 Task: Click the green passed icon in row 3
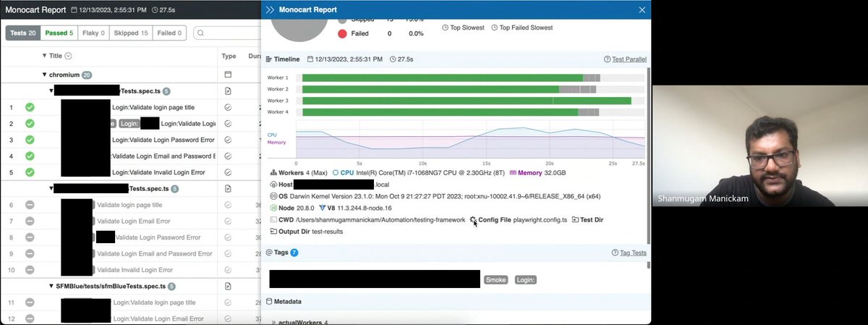pyautogui.click(x=30, y=140)
